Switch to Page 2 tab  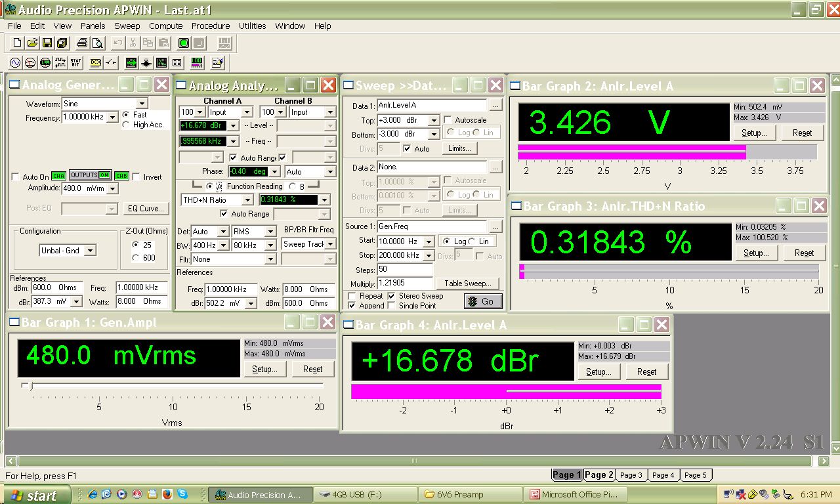pos(599,474)
